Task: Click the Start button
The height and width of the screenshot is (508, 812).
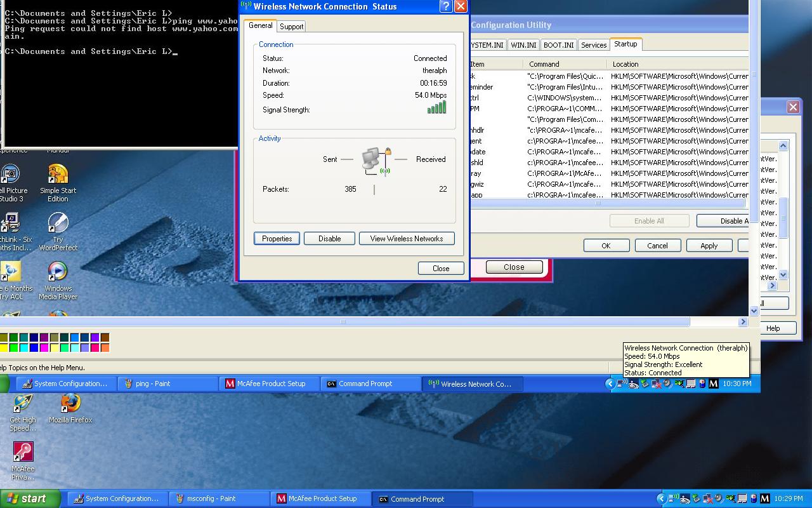Action: (x=30, y=498)
